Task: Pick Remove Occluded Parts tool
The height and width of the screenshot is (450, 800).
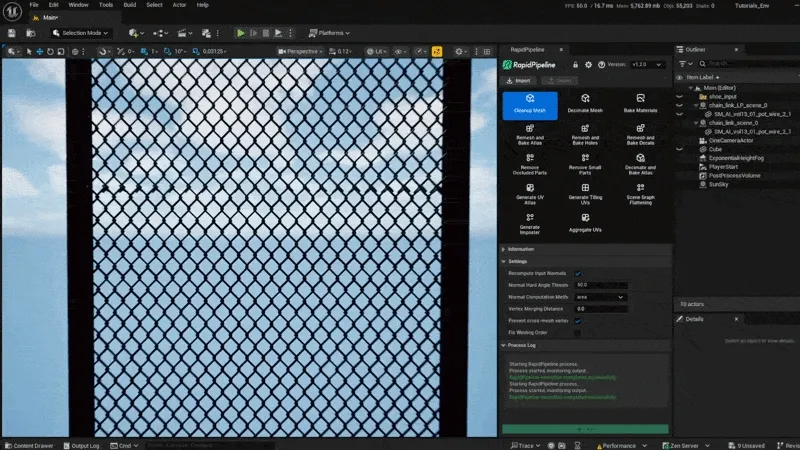Action: click(530, 164)
